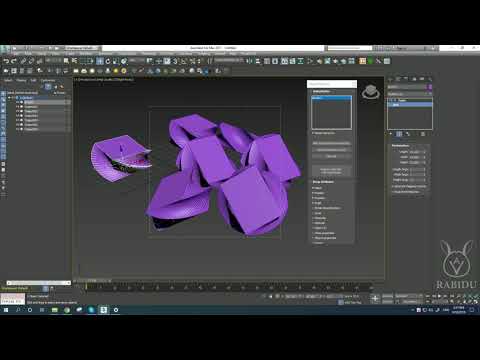Choose the Select Object tool
480x360 pixels.
[x=66, y=61]
